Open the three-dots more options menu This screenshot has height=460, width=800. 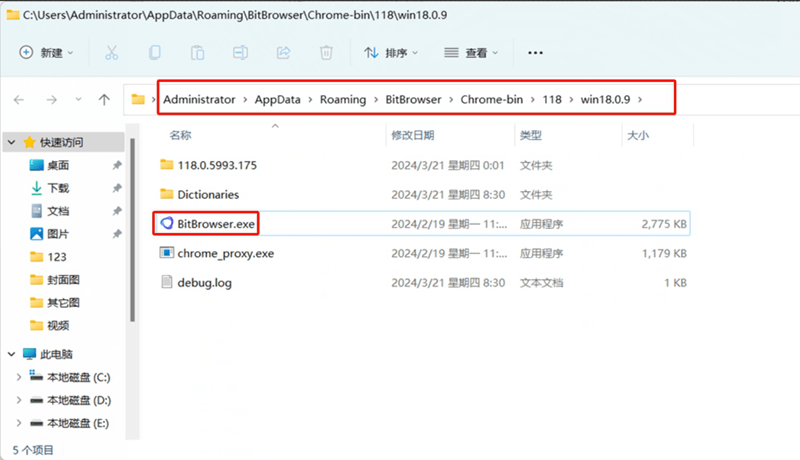[535, 53]
